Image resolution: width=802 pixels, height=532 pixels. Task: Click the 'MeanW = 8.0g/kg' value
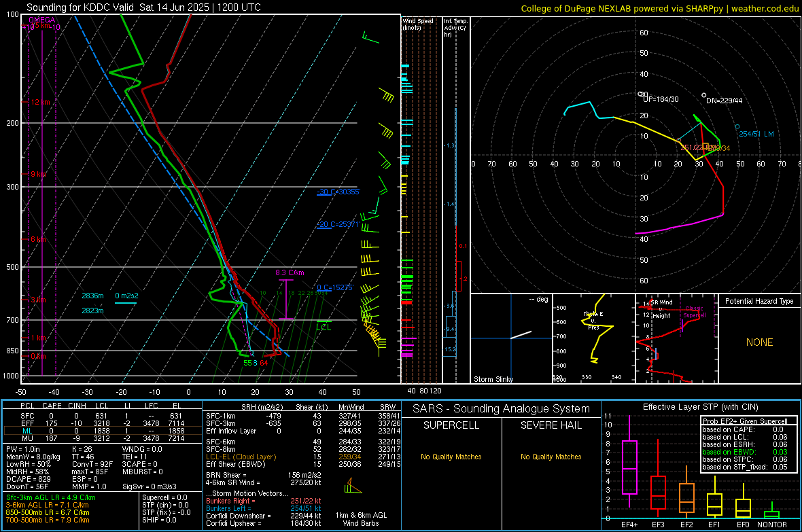tap(33, 457)
